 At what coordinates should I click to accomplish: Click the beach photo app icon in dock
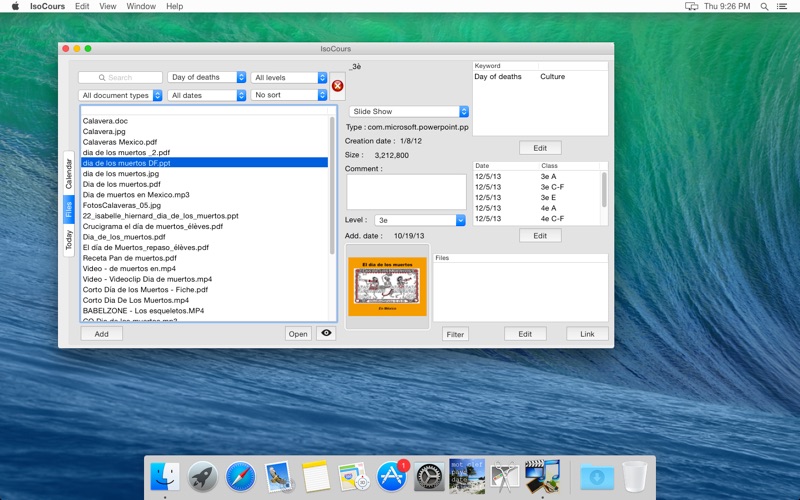pos(467,476)
